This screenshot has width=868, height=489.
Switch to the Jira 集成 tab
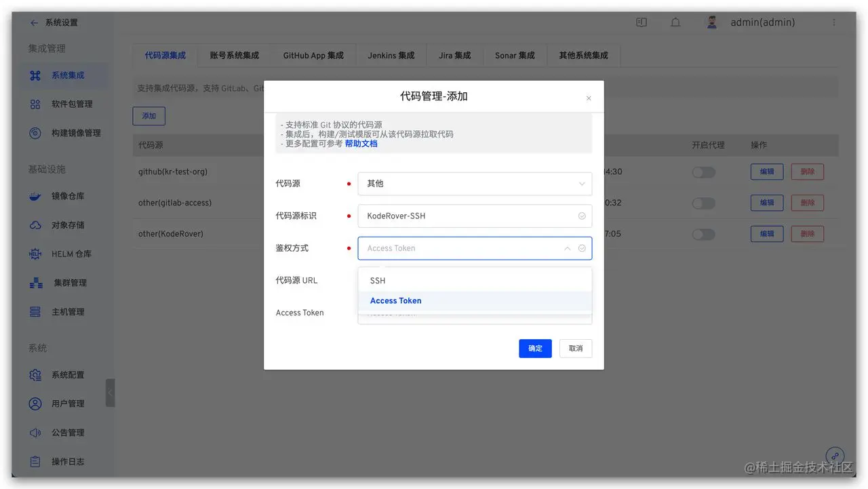[x=454, y=56]
